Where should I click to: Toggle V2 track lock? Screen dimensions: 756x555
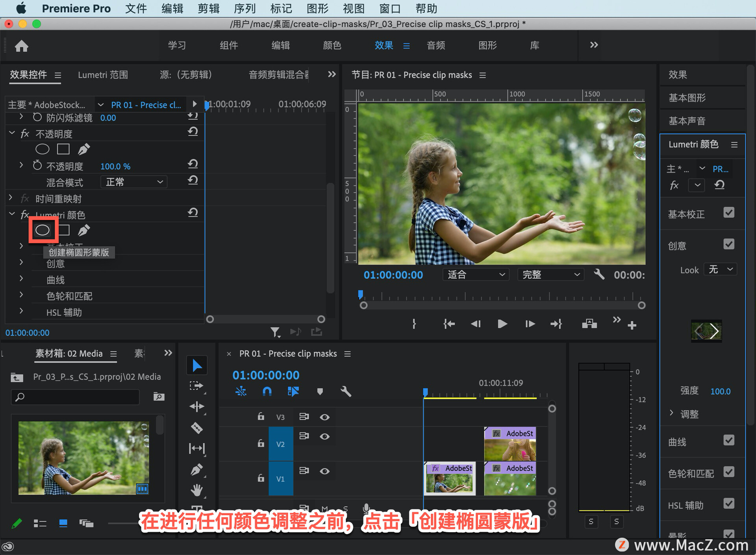pos(261,444)
